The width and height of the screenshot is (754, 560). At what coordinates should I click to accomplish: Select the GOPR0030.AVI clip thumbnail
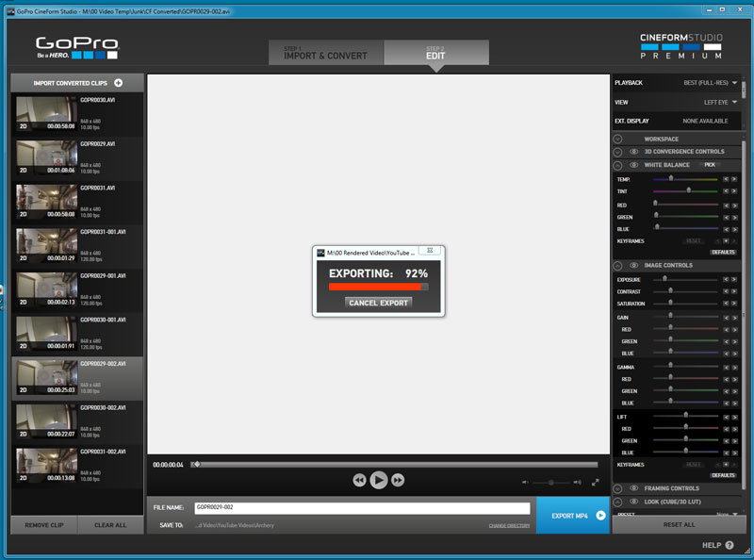click(46, 113)
